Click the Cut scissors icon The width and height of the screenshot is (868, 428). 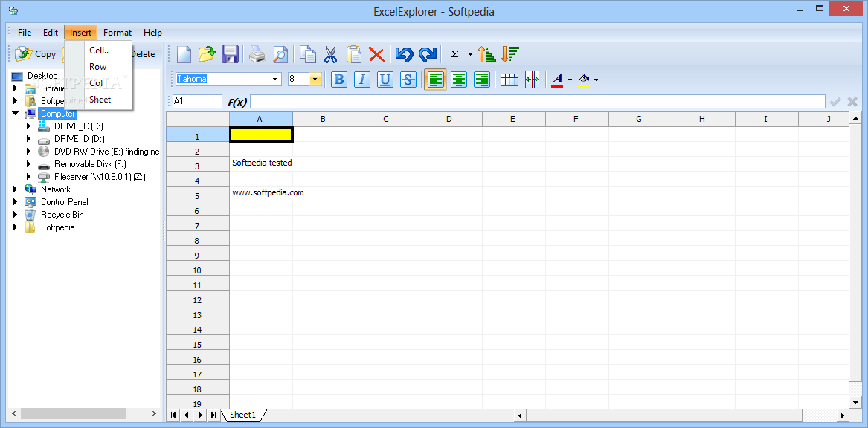pos(330,54)
